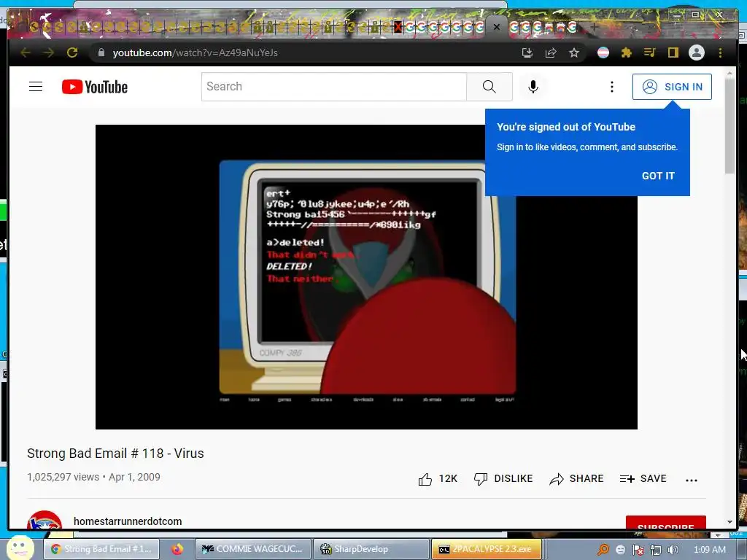
Task: Click the video title Strong Bad Email # 118
Action: tap(115, 454)
